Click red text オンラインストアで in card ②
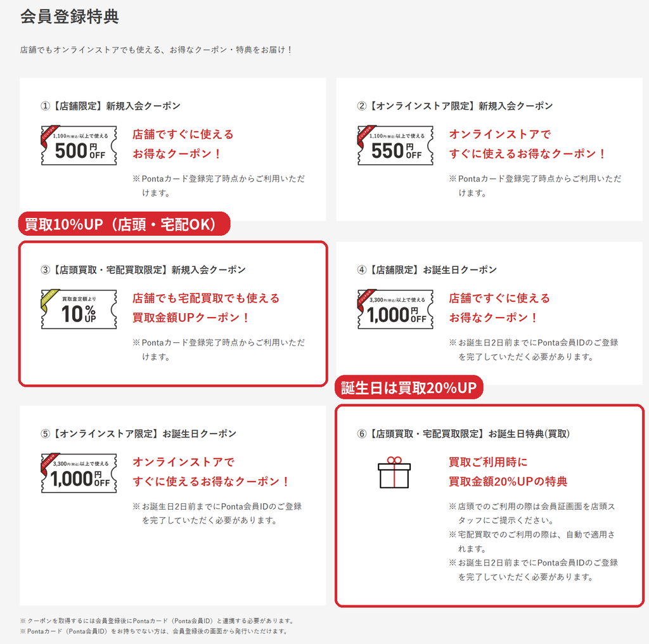 click(500, 134)
